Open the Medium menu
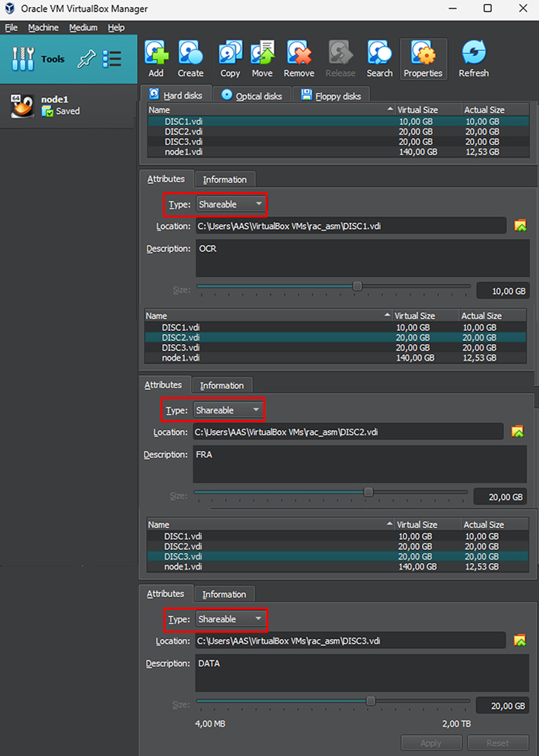Viewport: 539px width, 756px height. [x=83, y=27]
